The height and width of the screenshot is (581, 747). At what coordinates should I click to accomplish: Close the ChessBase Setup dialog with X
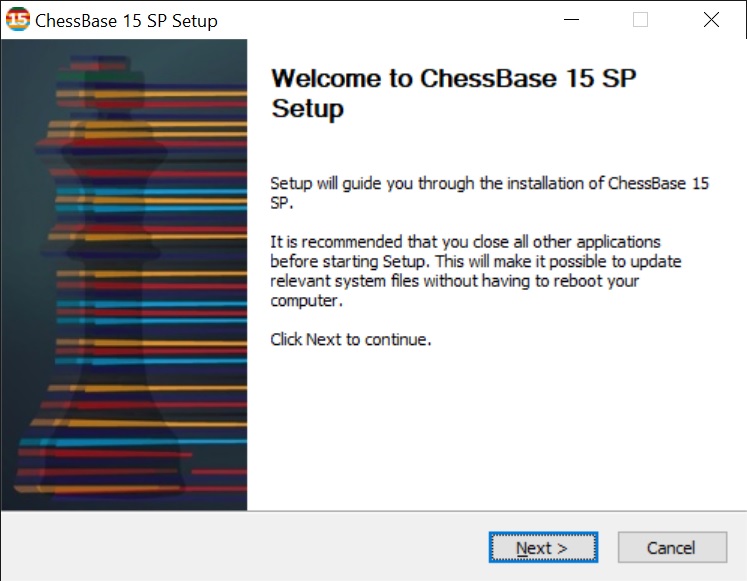pyautogui.click(x=711, y=19)
